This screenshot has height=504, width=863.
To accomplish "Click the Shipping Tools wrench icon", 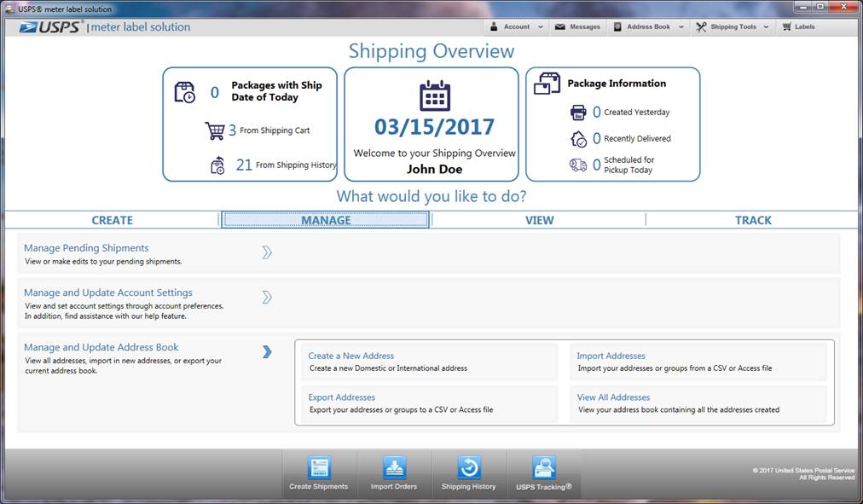I will pyautogui.click(x=701, y=27).
